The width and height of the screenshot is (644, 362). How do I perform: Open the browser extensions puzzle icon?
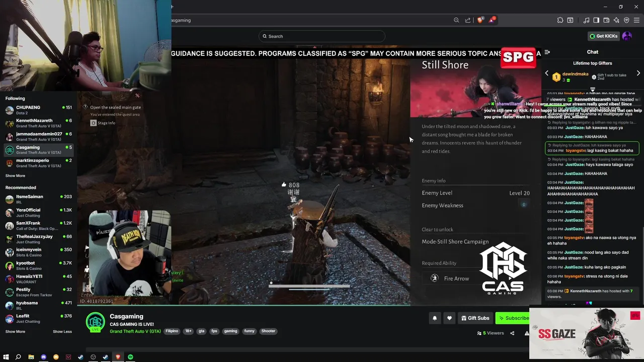click(560, 20)
